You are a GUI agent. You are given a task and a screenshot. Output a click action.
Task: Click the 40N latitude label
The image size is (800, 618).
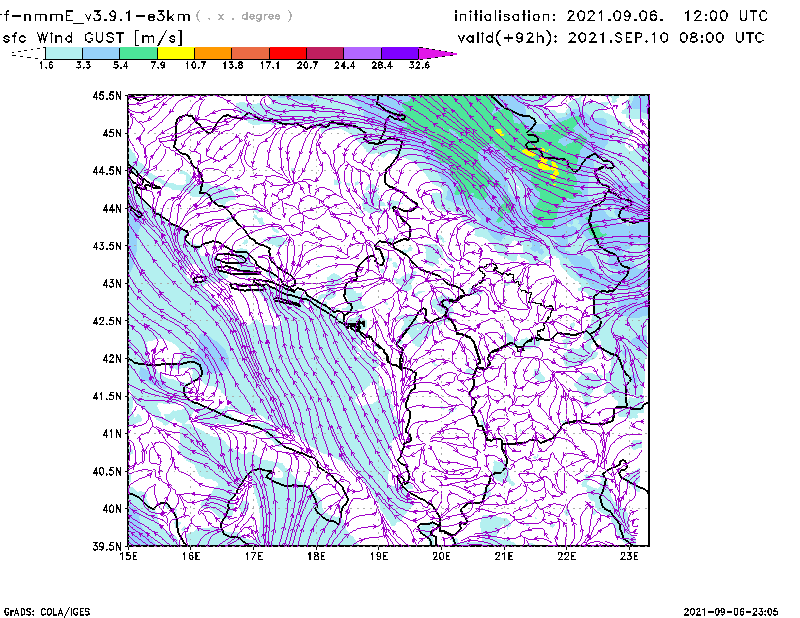pos(112,509)
